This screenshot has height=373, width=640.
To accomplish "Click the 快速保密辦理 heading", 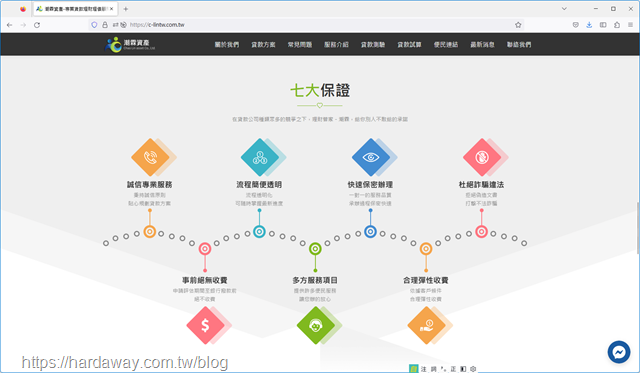I will point(370,184).
